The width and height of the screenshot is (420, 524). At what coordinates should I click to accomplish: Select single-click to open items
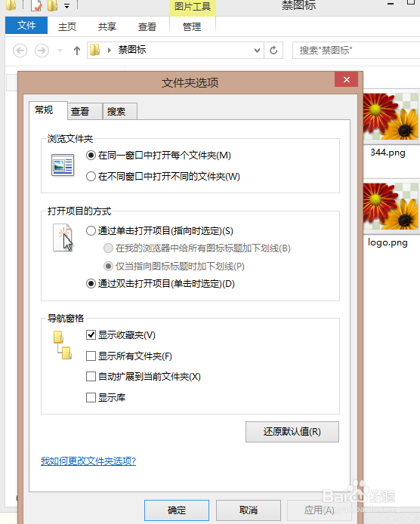(x=159, y=231)
